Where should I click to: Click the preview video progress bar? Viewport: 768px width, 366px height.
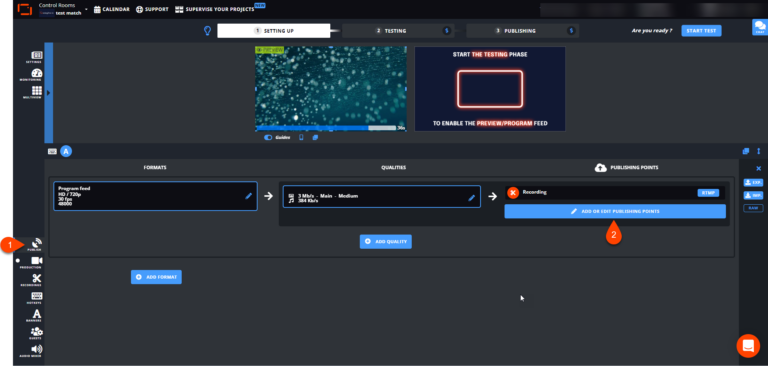coord(326,128)
